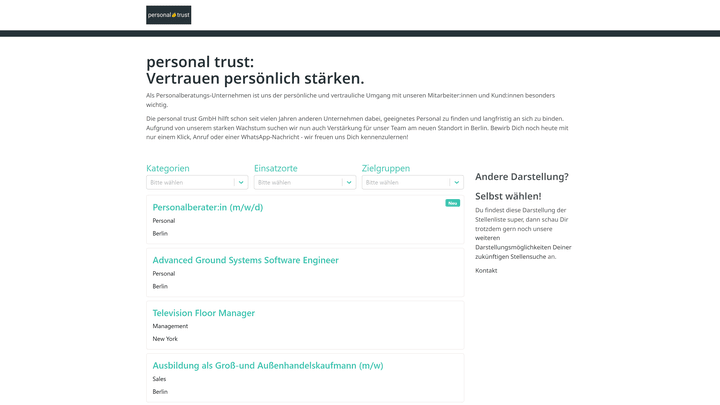The image size is (720, 405).
Task: Open Personalberater:in (m/w/d) job listing
Action: point(208,207)
